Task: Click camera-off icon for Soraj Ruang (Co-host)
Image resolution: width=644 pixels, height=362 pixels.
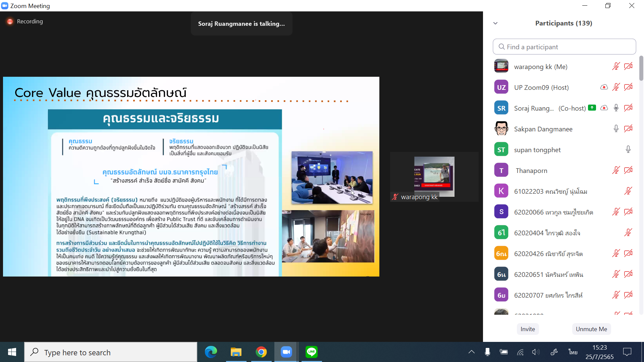Action: click(x=628, y=108)
